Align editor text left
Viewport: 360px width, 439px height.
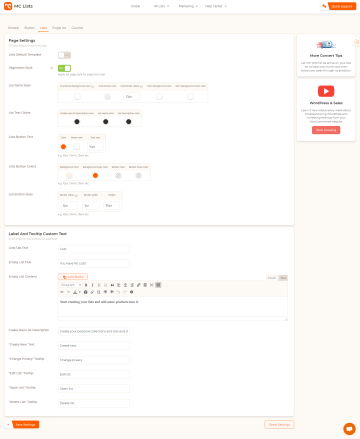pyautogui.click(x=119, y=285)
